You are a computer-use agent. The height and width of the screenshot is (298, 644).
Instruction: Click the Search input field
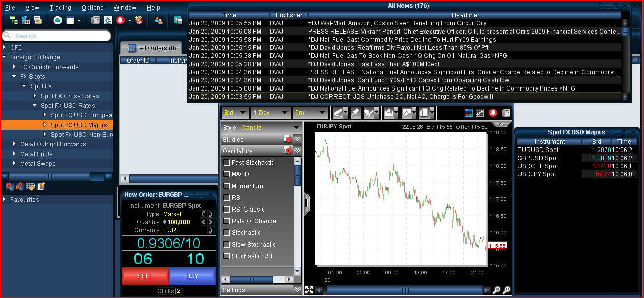(56, 36)
